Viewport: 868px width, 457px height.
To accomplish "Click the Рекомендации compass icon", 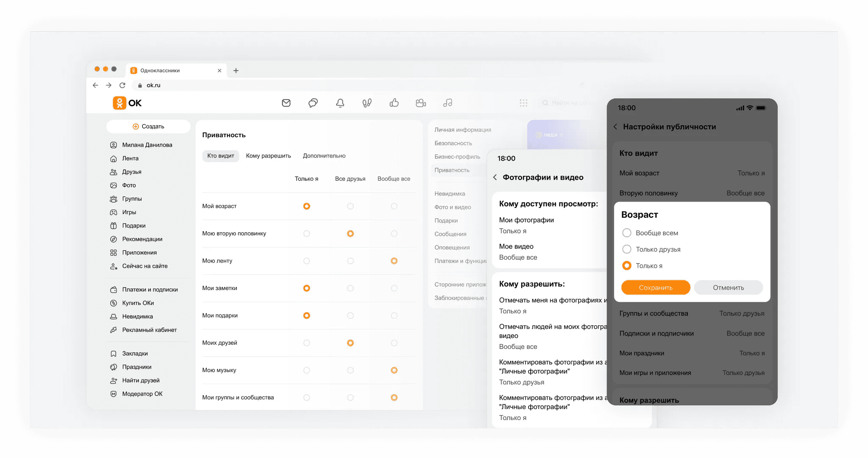I will click(114, 239).
